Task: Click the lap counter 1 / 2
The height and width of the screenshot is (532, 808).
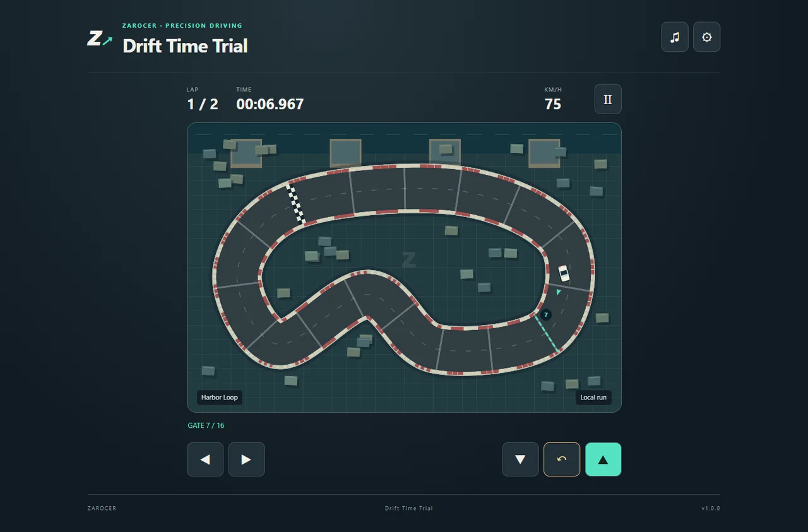Action: coord(203,104)
